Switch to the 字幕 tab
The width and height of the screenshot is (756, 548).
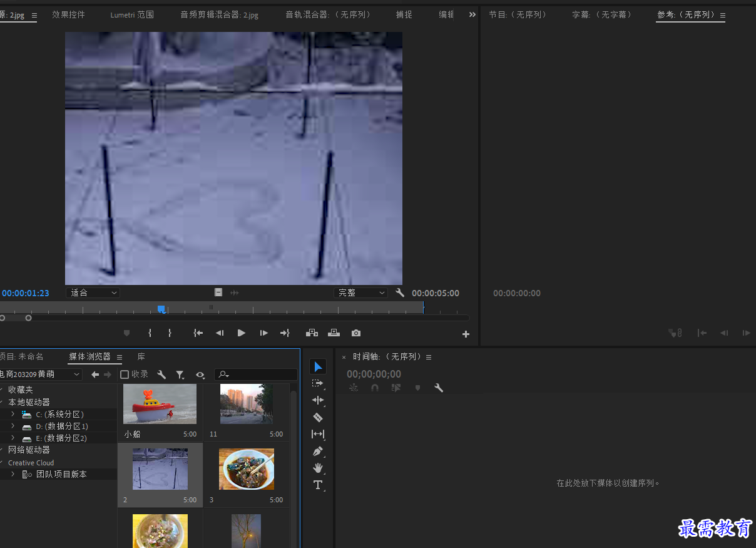point(602,14)
